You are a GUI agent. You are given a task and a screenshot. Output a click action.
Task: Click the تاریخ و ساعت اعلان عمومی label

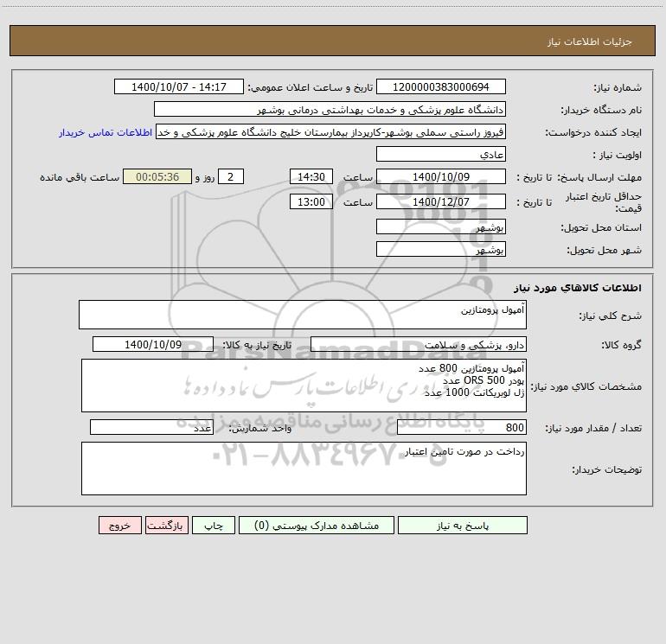click(x=310, y=88)
